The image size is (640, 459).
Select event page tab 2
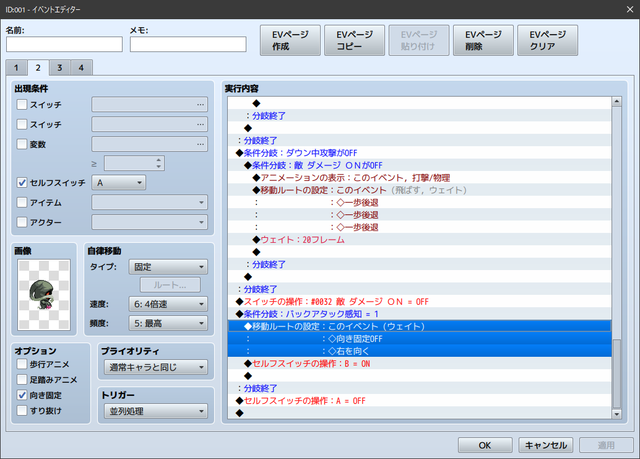(x=38, y=68)
